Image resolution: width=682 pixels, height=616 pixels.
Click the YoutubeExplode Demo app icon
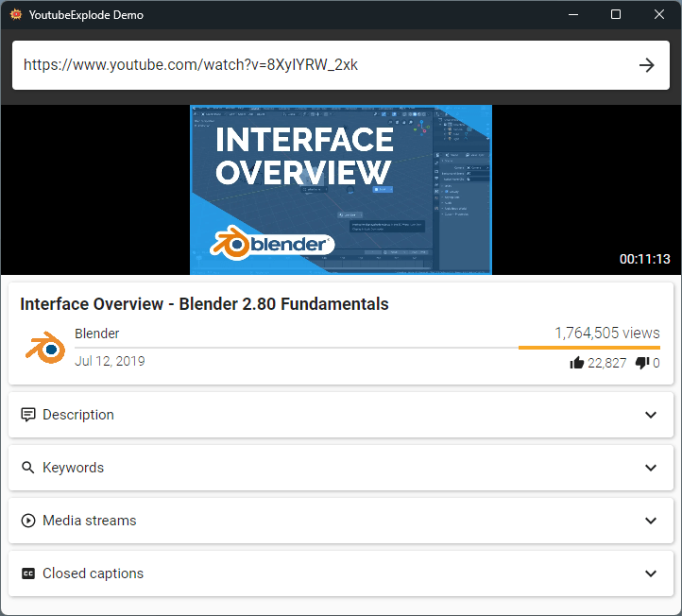click(16, 14)
